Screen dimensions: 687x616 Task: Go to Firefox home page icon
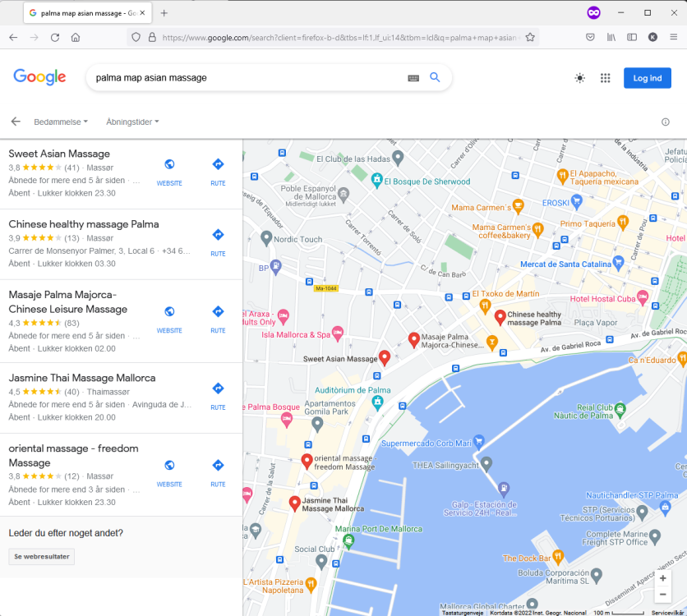point(76,38)
